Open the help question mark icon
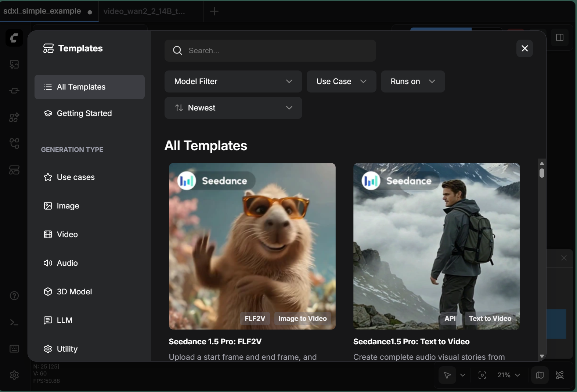The height and width of the screenshot is (392, 577). (x=14, y=296)
